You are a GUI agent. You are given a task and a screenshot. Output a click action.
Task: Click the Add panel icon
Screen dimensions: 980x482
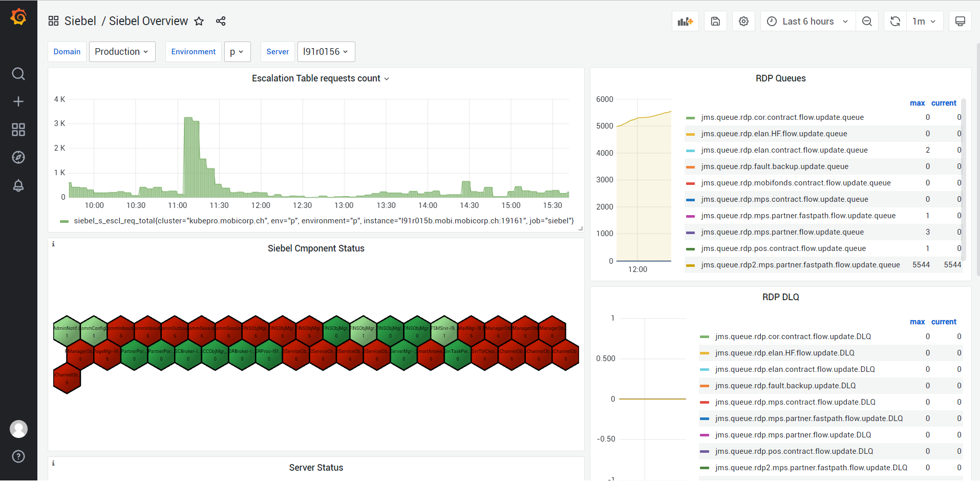(685, 21)
